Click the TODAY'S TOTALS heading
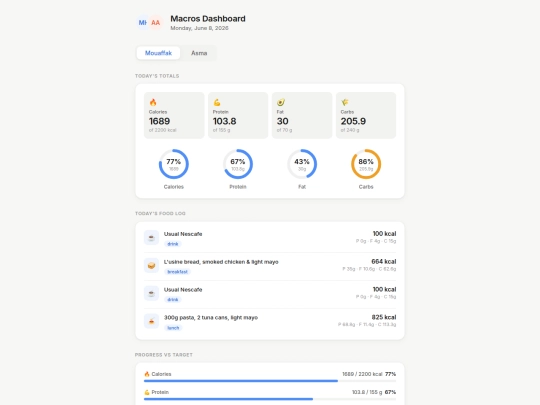The image size is (540, 405). point(157,76)
